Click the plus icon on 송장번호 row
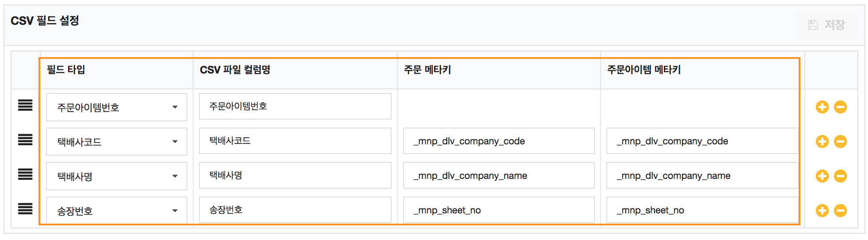The image size is (868, 240). [x=822, y=210]
